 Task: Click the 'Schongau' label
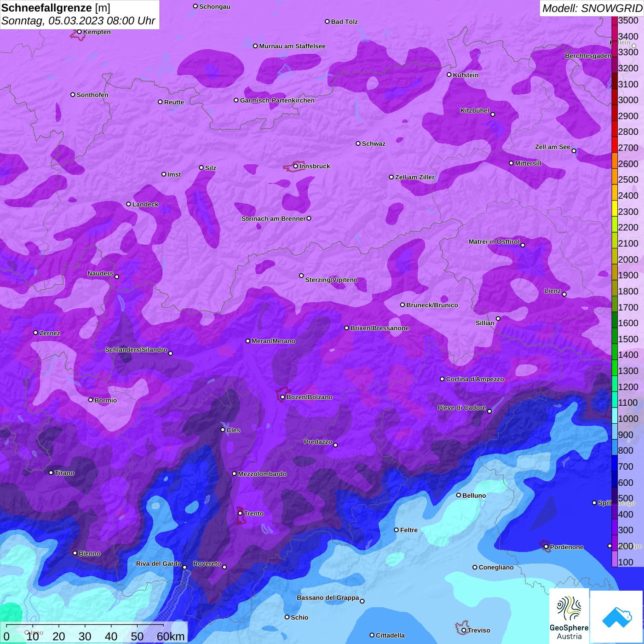click(214, 6)
